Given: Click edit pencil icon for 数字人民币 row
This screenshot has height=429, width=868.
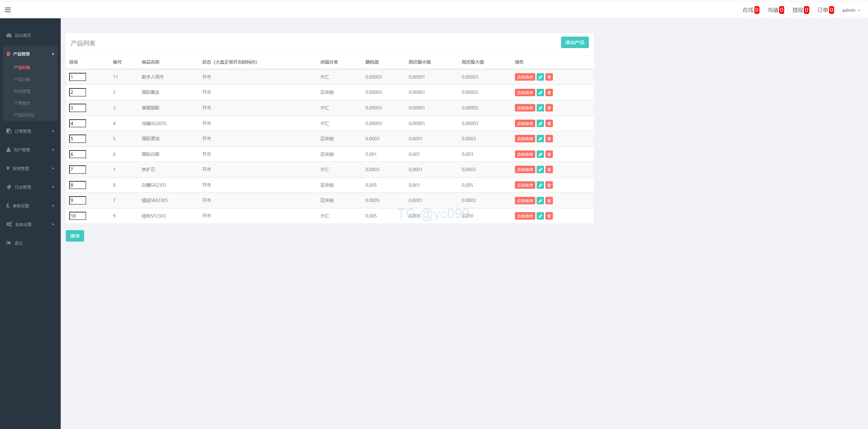Looking at the screenshot, I should [x=540, y=77].
